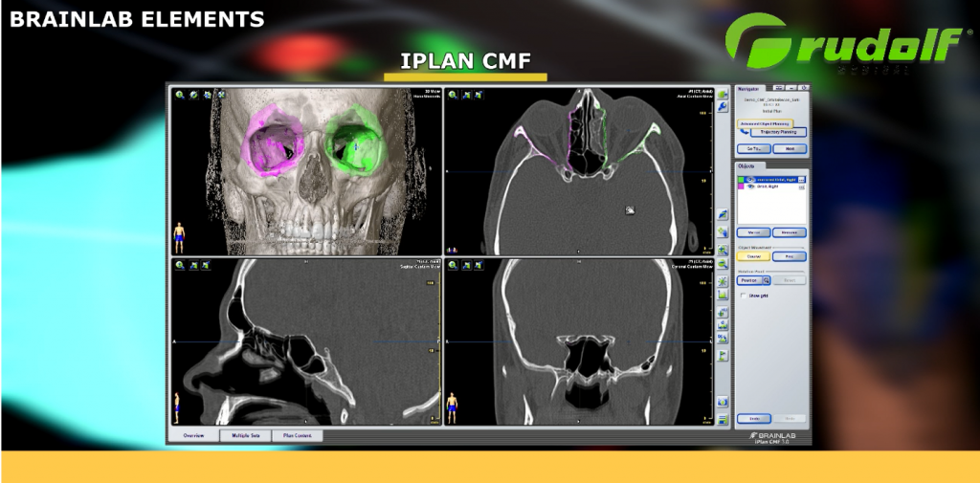Select Fine object movement
The width and height of the screenshot is (980, 483).
(x=790, y=256)
